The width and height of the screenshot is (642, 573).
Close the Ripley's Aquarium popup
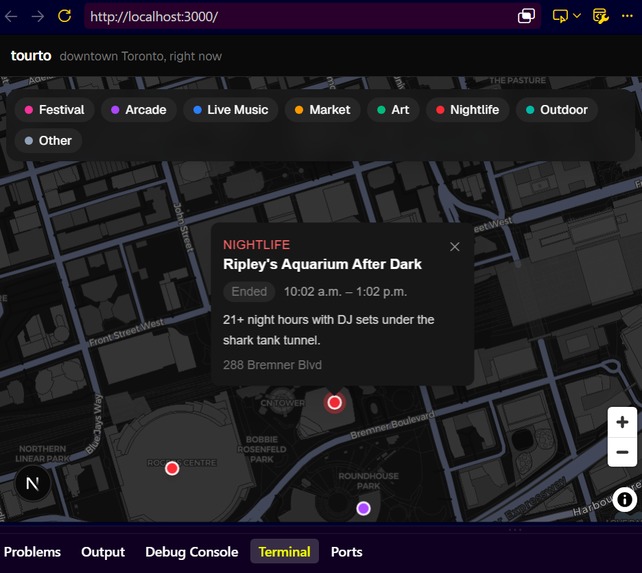(x=454, y=247)
